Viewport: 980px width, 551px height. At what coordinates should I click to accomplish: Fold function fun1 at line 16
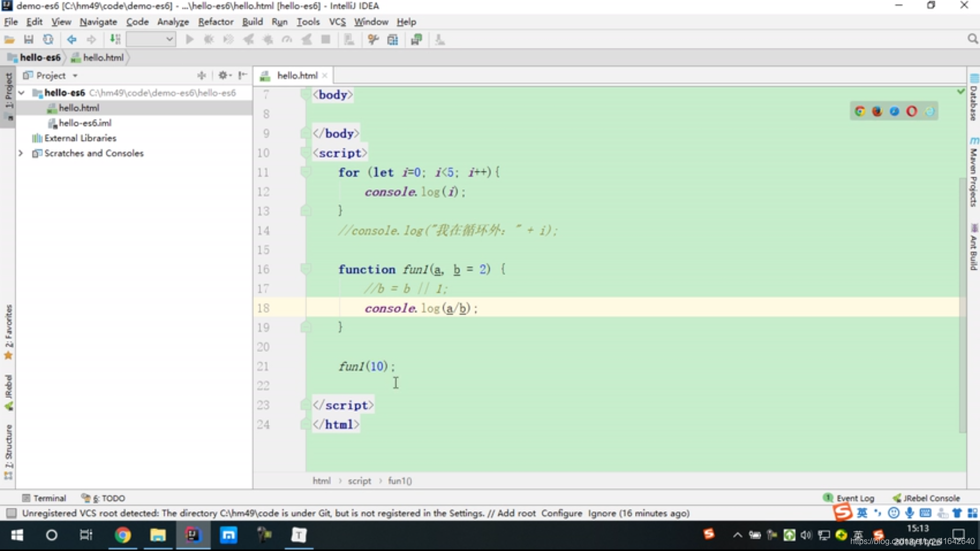305,269
